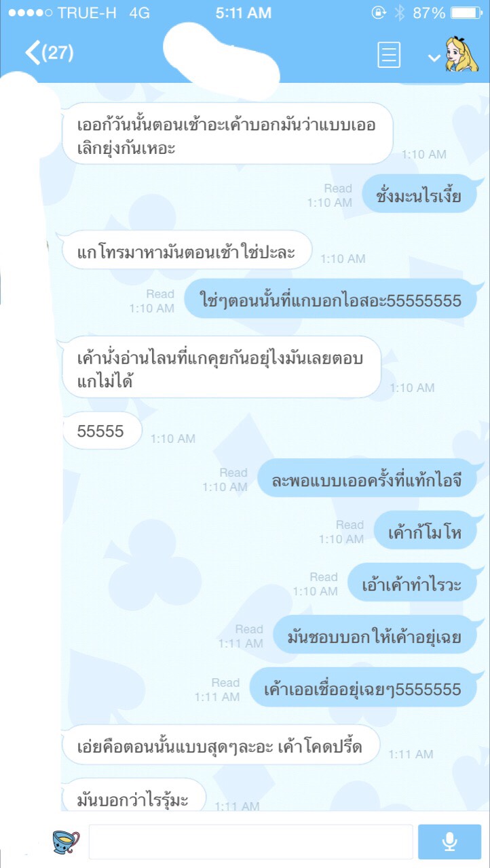
Task: Expand the chat options chevron menu
Action: [x=434, y=58]
